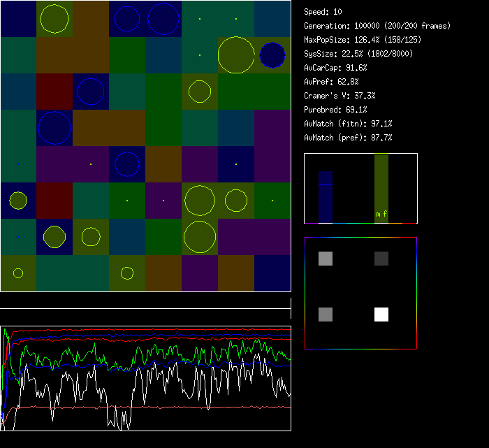
Task: Click the blue circle in the third row
Action: point(91,91)
